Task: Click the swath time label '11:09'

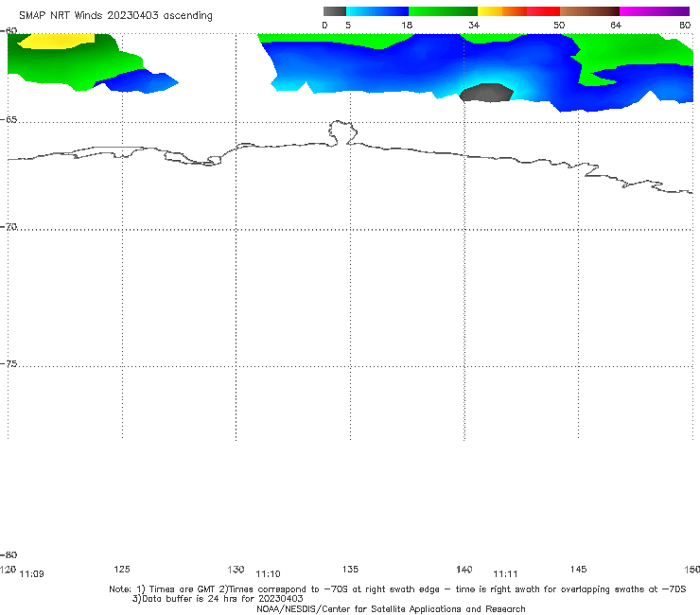Action: point(32,574)
